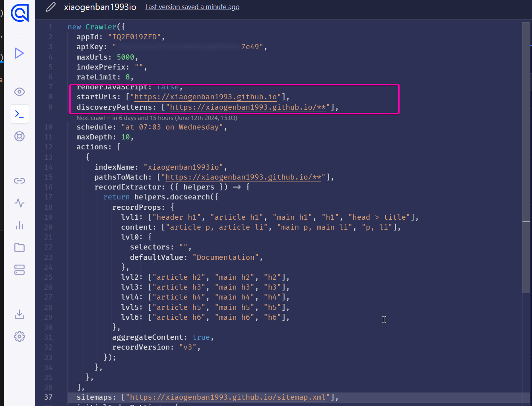The width and height of the screenshot is (532, 406).
Task: Click the rateLimit value 8
Action: pyautogui.click(x=128, y=77)
